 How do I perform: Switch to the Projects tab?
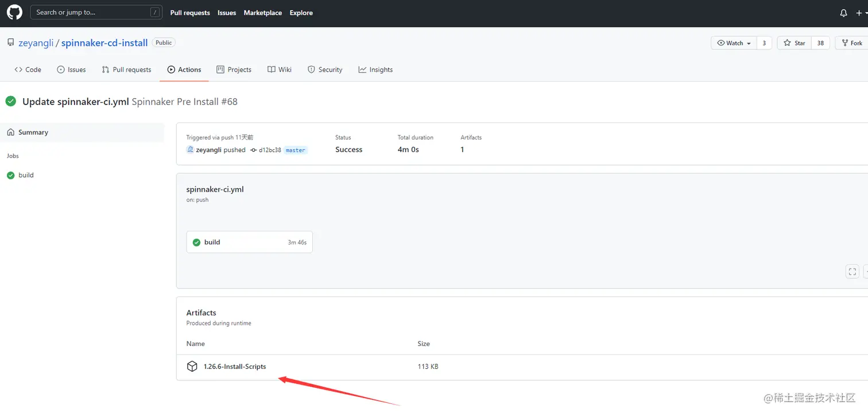[234, 69]
